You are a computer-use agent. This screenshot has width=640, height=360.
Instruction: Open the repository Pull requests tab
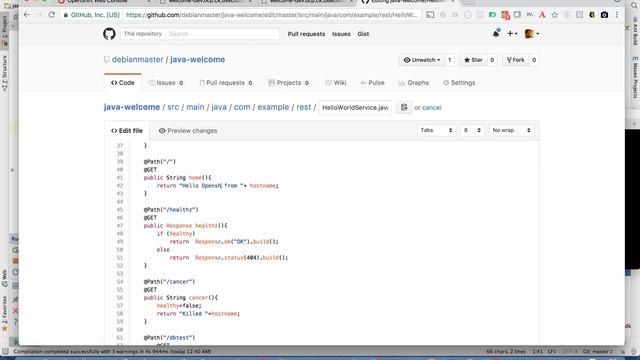[226, 83]
